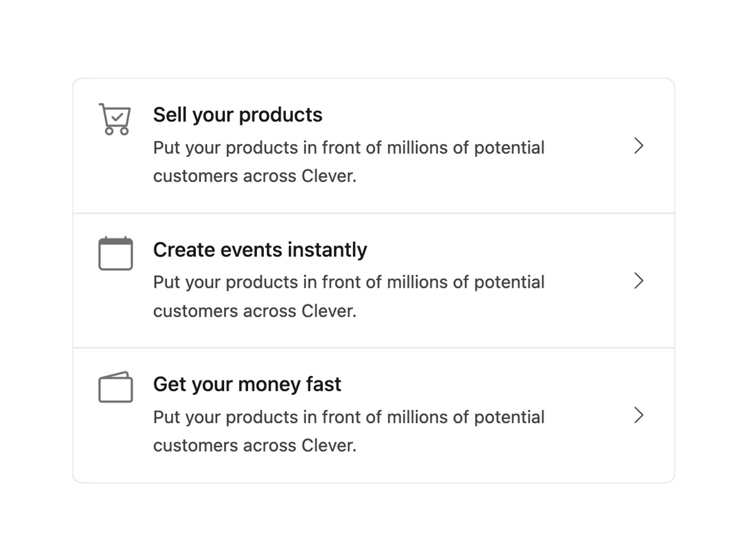Open the Create events instantly heading

[x=260, y=250]
